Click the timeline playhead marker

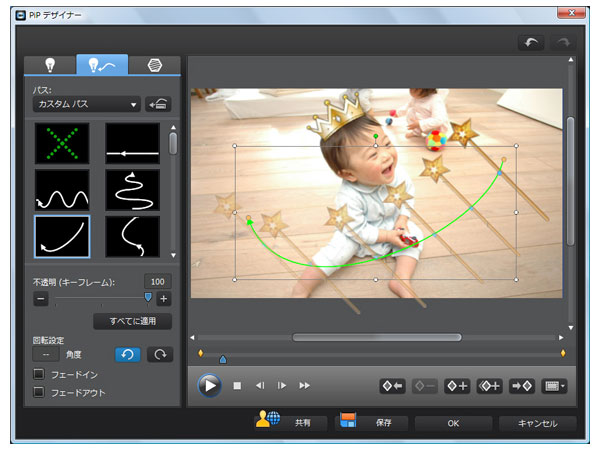tap(223, 359)
